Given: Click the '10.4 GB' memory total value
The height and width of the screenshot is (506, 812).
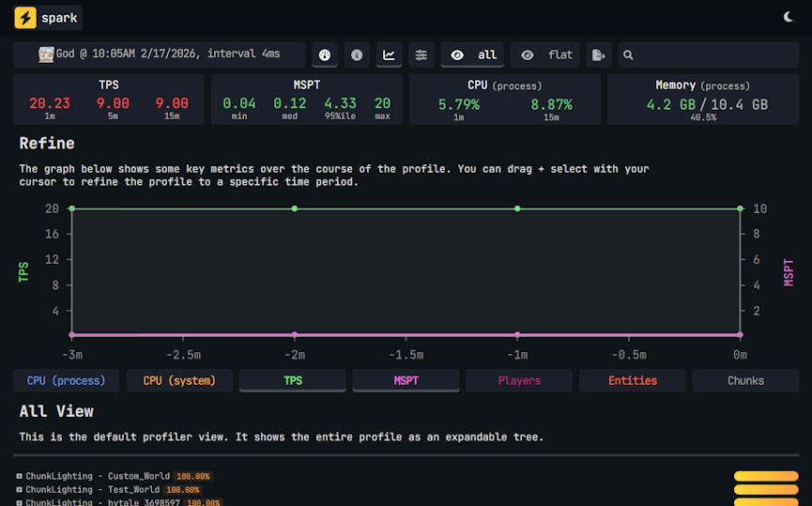Looking at the screenshot, I should [x=740, y=104].
